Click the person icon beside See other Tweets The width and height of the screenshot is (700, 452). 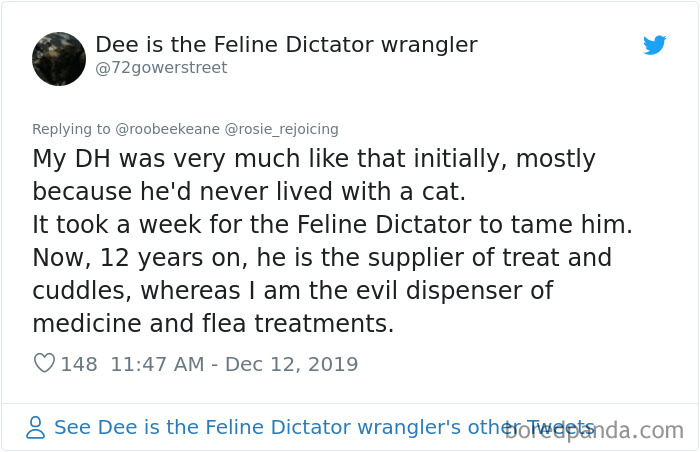37,428
